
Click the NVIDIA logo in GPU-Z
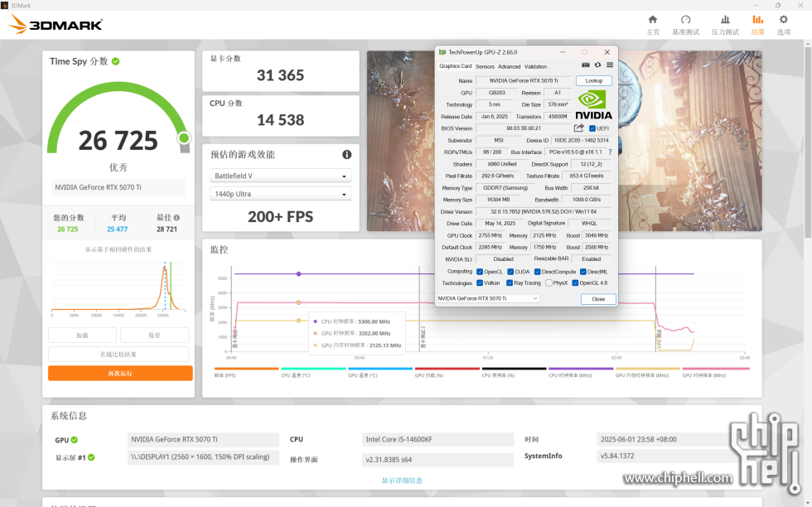click(593, 105)
